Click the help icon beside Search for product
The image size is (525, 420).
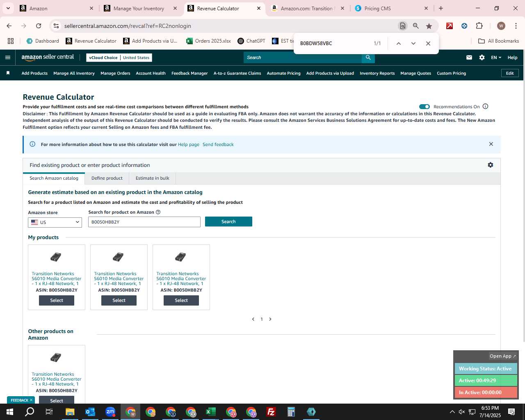pyautogui.click(x=158, y=212)
